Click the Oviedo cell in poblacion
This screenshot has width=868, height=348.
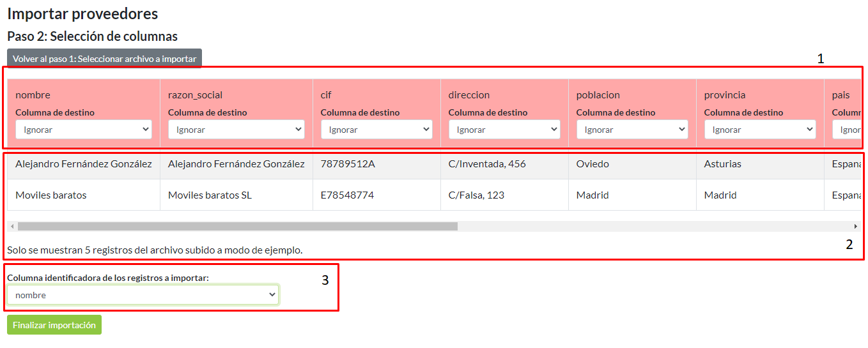tap(593, 164)
